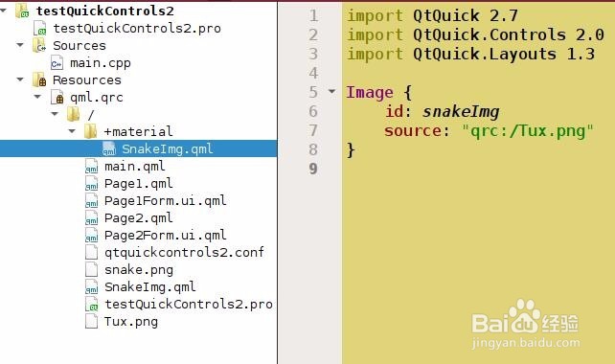Image resolution: width=615 pixels, height=364 pixels.
Task: Click the main.cpp file icon
Action: [57, 63]
